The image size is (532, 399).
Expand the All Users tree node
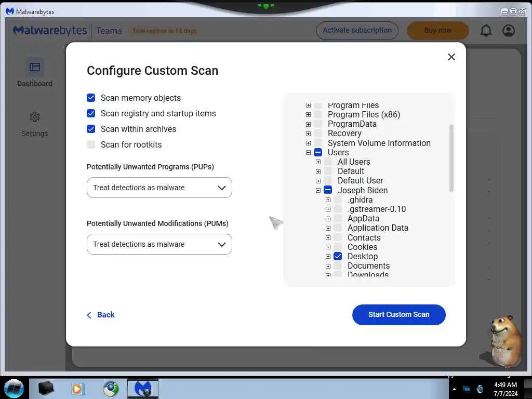pyautogui.click(x=318, y=162)
